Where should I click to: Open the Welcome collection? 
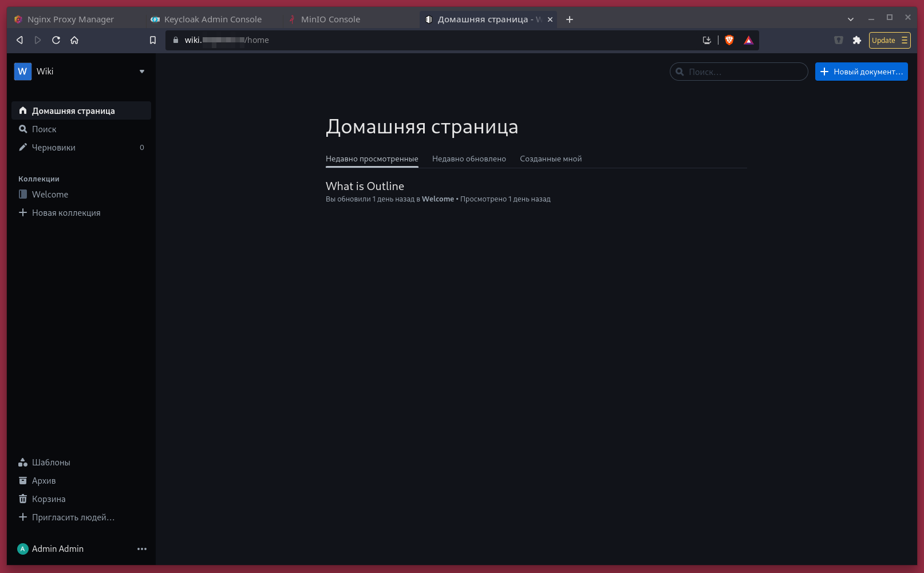point(51,194)
